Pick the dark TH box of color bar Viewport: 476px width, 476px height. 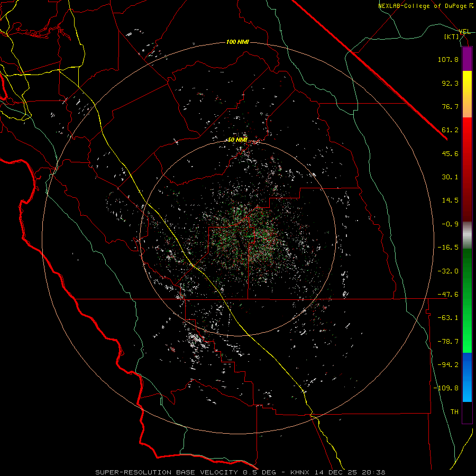pyautogui.click(x=467, y=413)
